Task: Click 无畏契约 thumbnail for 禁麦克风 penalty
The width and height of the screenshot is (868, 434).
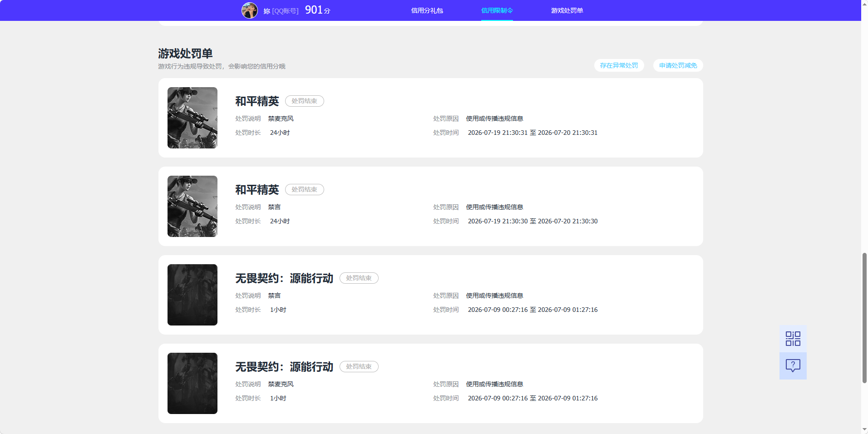Action: click(192, 383)
